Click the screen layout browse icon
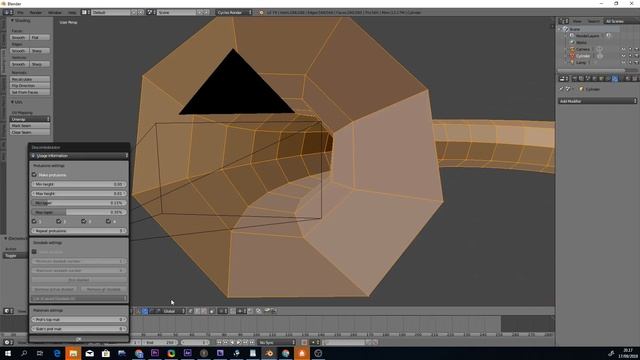The image size is (640, 360). click(86, 13)
